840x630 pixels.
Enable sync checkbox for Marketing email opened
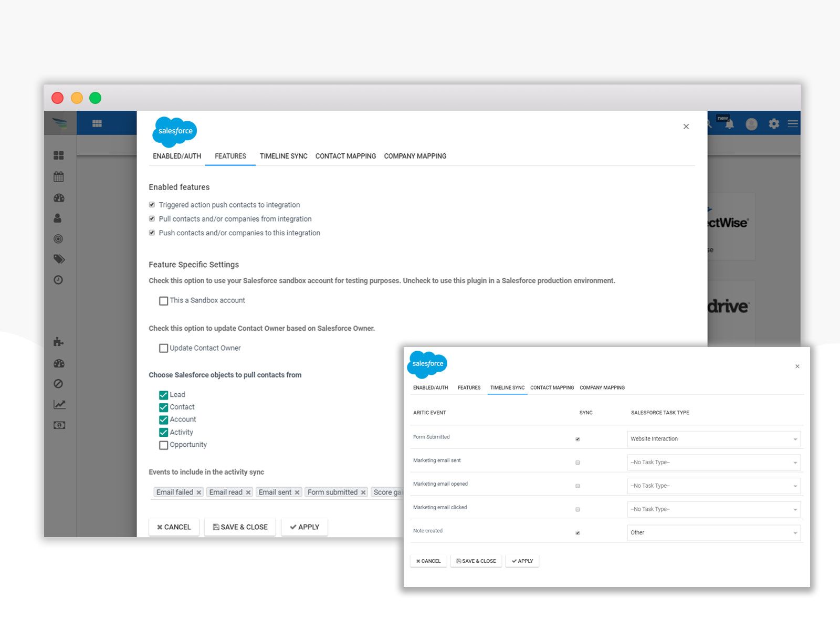(577, 486)
